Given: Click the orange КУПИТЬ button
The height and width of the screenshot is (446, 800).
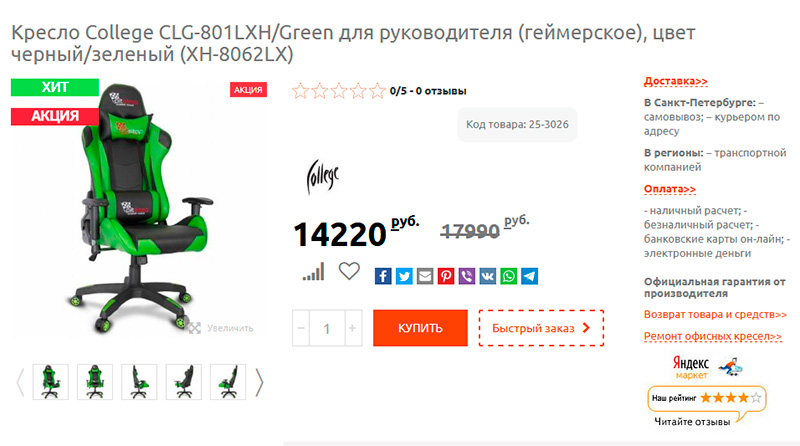Looking at the screenshot, I should [420, 328].
